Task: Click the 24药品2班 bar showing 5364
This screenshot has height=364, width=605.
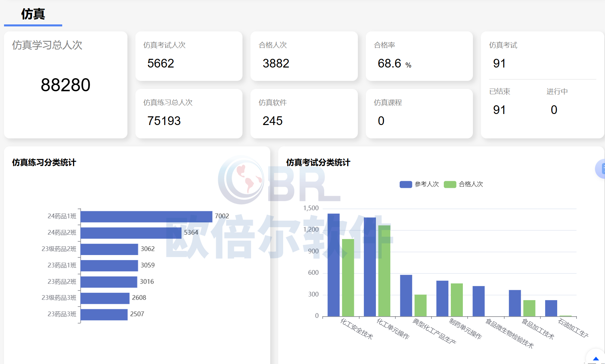Action: tap(131, 233)
